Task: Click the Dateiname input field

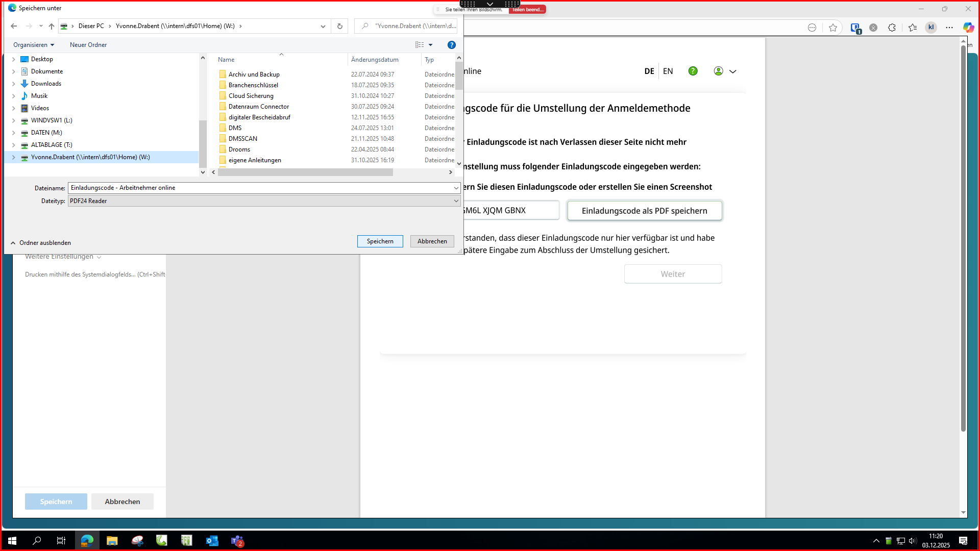Action: 260,188
